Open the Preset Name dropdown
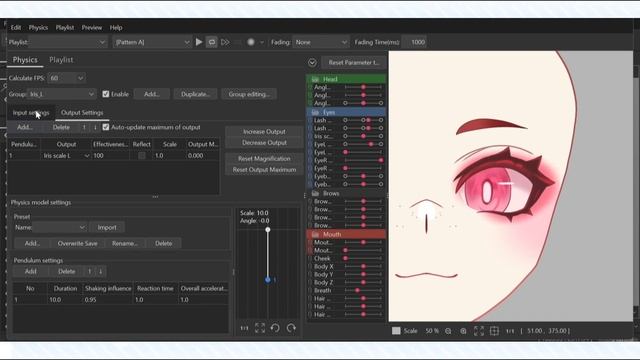Image resolution: width=640 pixels, height=360 pixels. [x=60, y=227]
